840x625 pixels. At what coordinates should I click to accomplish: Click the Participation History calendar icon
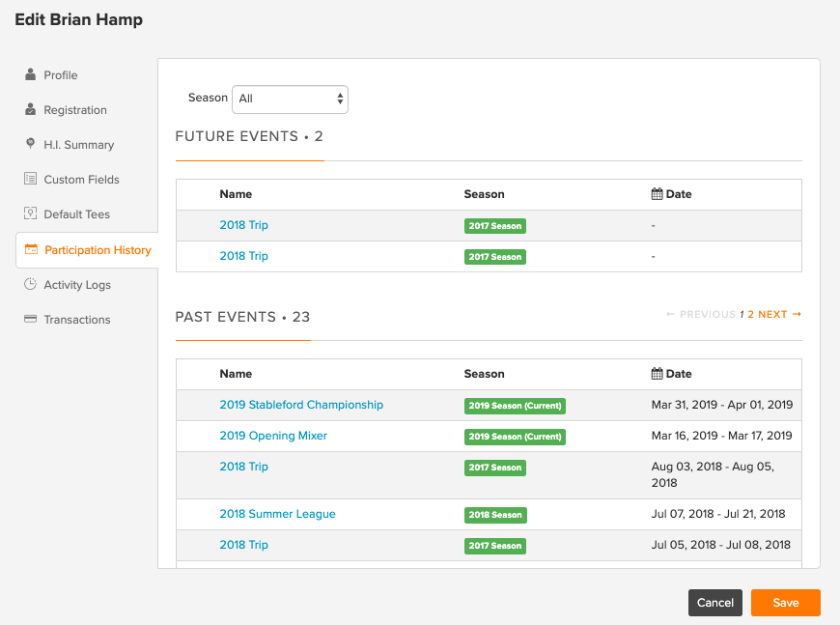click(31, 249)
